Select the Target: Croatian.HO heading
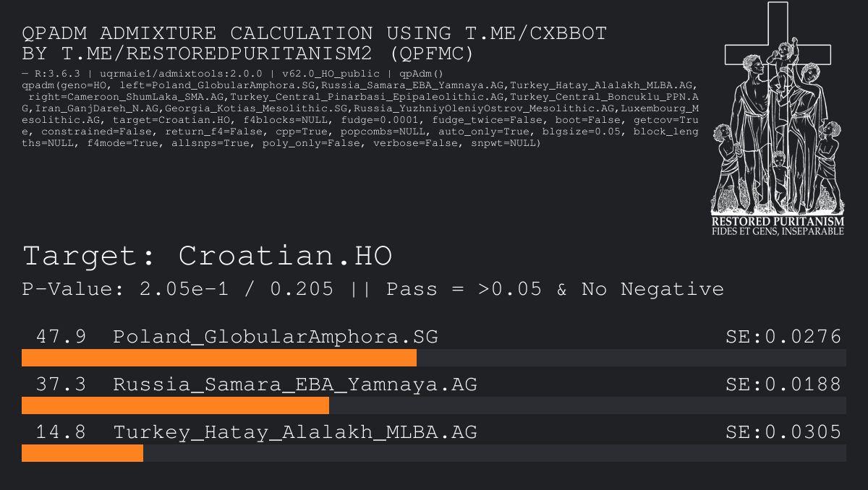The image size is (868, 490). coord(208,256)
